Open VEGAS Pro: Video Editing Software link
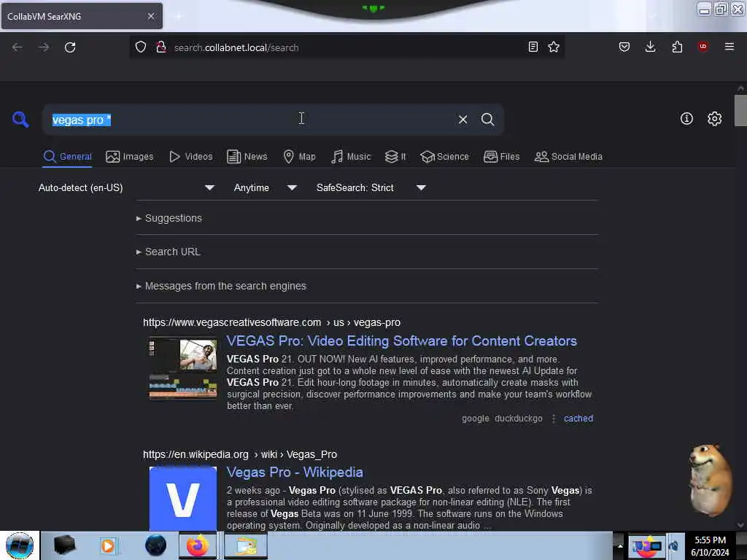The width and height of the screenshot is (747, 560). (402, 341)
